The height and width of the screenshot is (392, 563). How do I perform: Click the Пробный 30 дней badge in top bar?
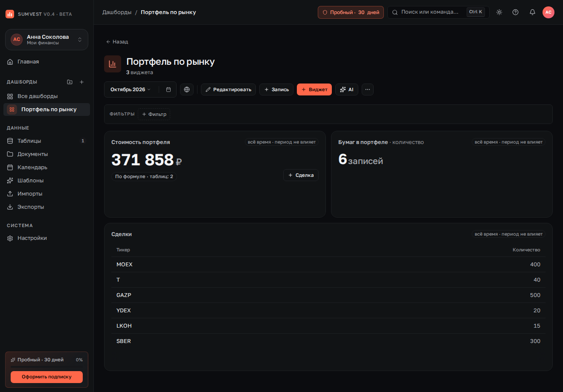[x=351, y=12]
